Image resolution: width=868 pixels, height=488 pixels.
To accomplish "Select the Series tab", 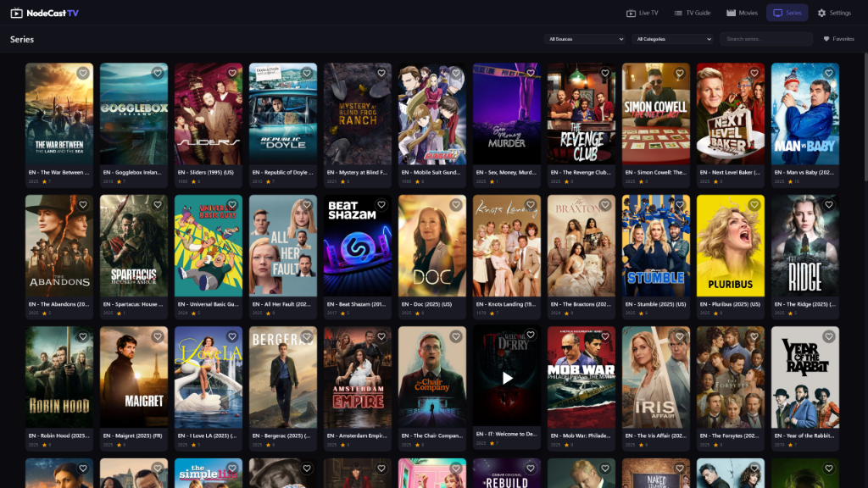I will point(787,13).
